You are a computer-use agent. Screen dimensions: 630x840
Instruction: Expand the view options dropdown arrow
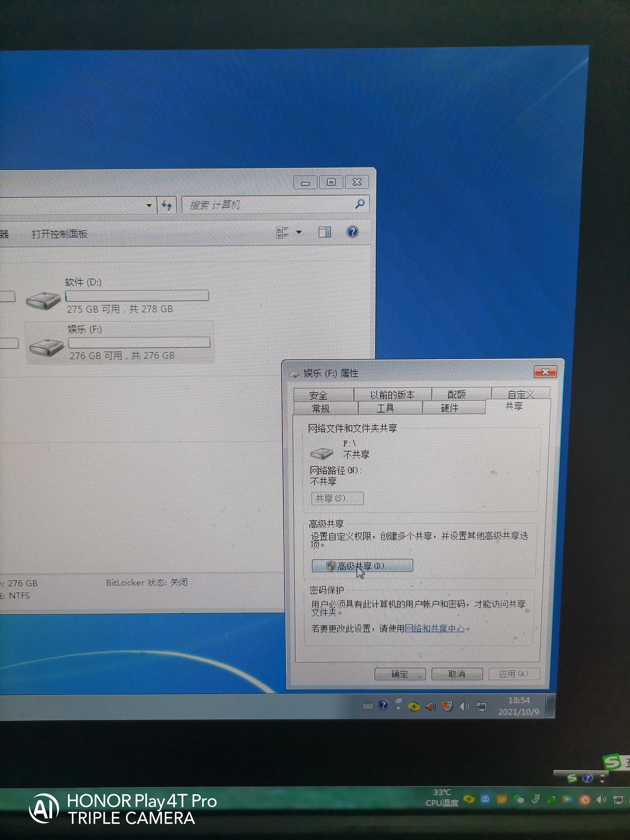[299, 232]
